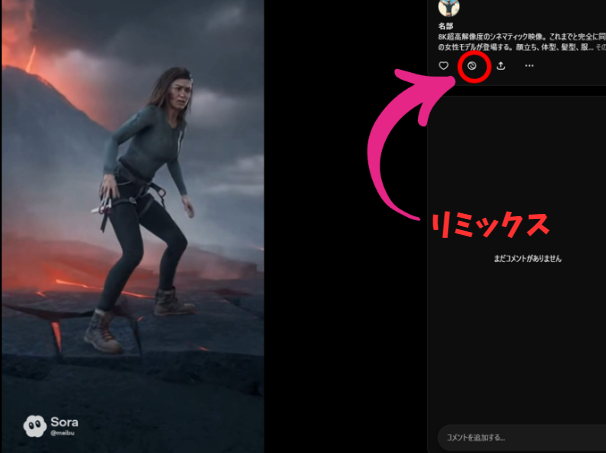Image resolution: width=606 pixels, height=453 pixels.
Task: Click the Sora text on the watermark
Action: coord(64,423)
